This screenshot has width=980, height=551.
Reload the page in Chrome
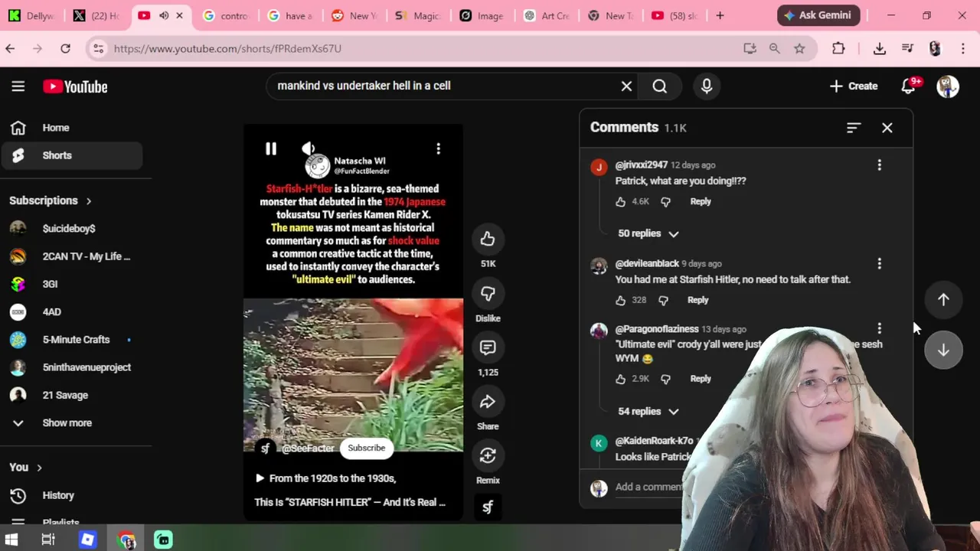[66, 48]
